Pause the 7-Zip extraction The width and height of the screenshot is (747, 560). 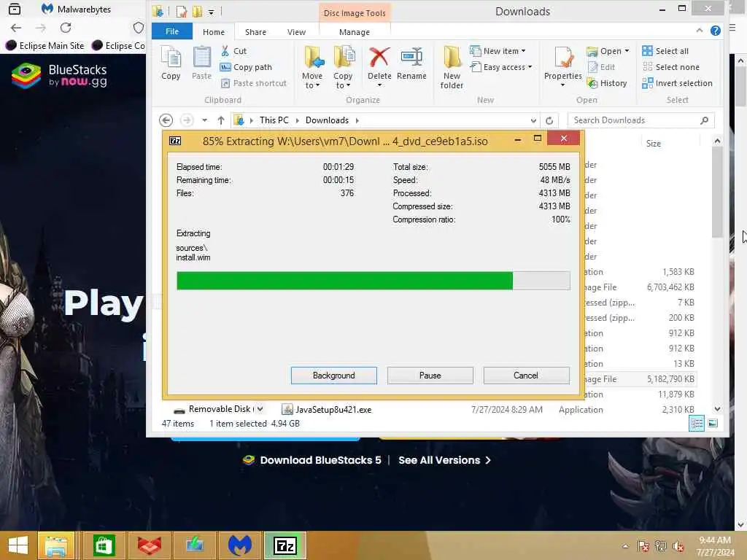click(430, 376)
